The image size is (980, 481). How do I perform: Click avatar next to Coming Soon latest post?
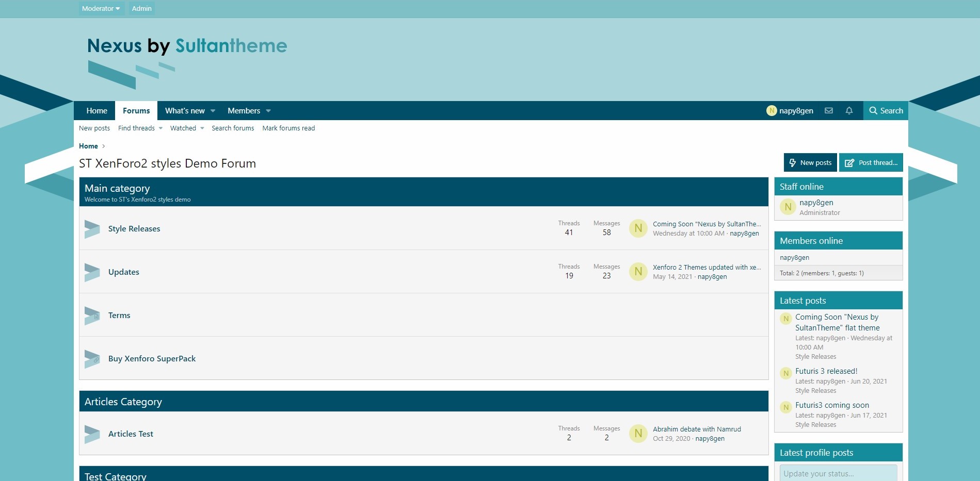(x=786, y=319)
